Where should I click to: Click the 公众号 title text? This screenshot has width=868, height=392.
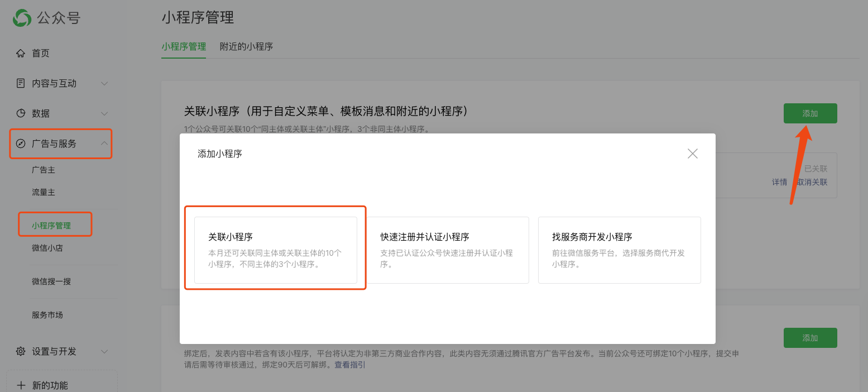(x=59, y=18)
